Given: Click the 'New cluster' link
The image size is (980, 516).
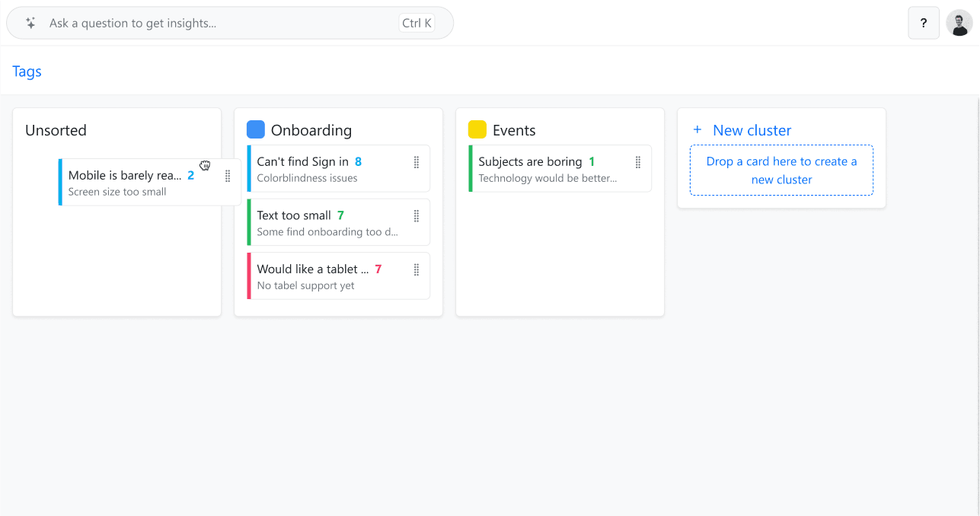Looking at the screenshot, I should (x=752, y=130).
